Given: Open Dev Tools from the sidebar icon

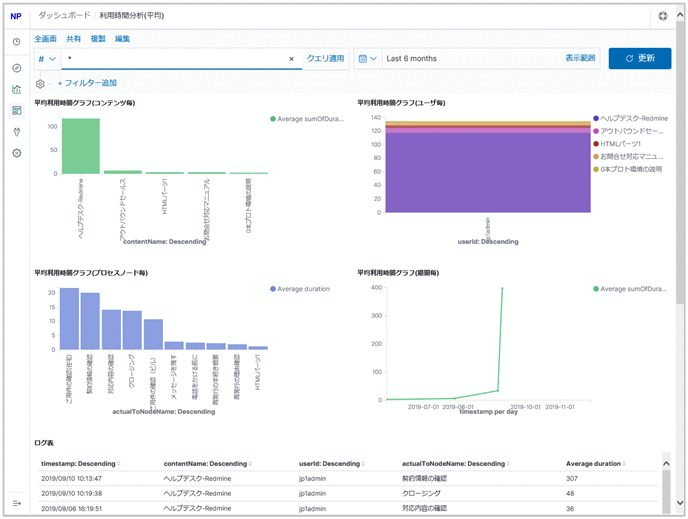Looking at the screenshot, I should point(16,131).
